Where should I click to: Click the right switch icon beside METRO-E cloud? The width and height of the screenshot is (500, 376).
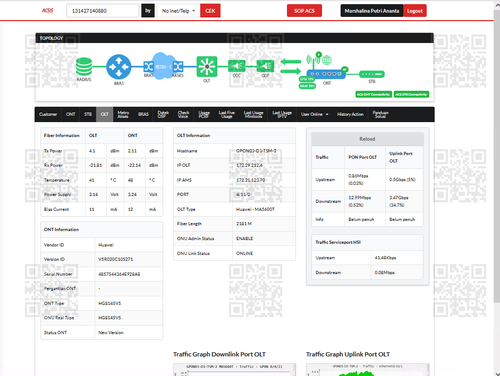coord(178,67)
